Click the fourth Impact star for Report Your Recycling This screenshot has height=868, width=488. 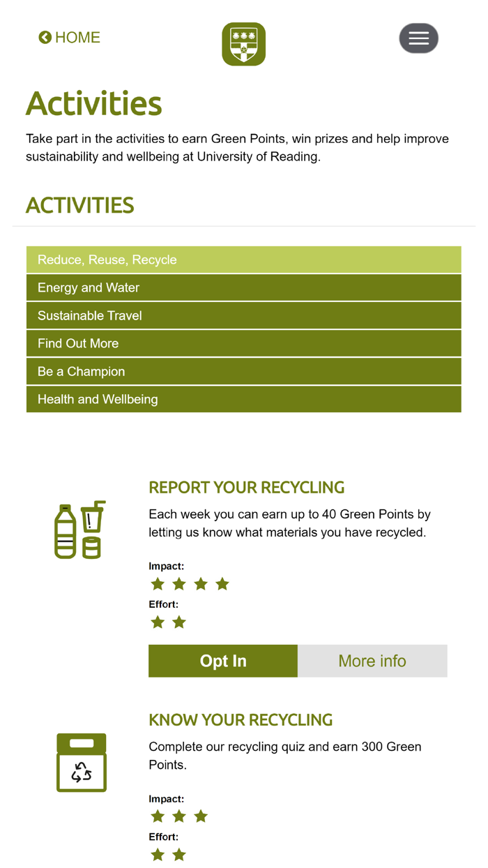222,584
